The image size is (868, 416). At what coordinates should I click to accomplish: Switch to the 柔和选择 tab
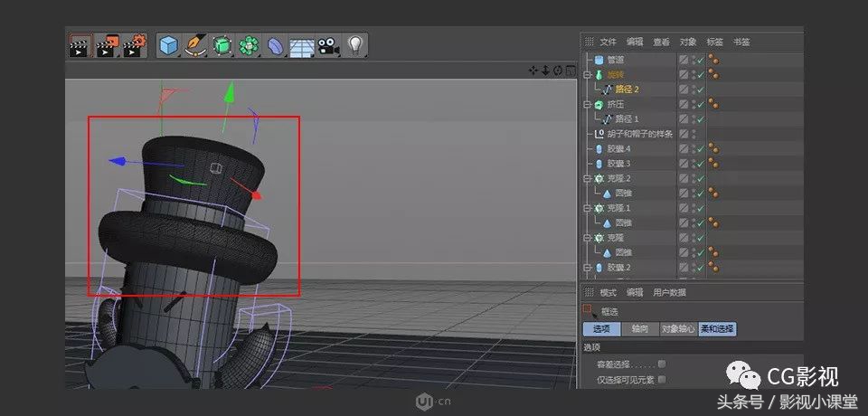717,329
